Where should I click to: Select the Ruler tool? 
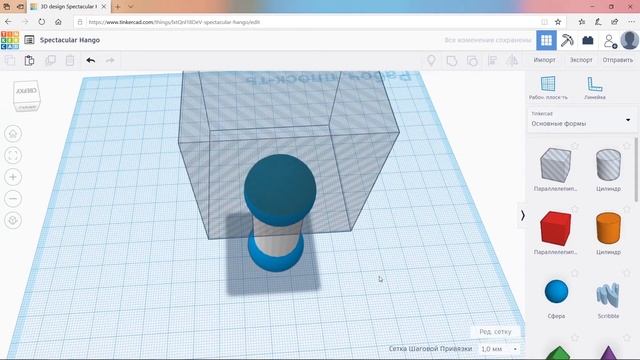click(595, 87)
